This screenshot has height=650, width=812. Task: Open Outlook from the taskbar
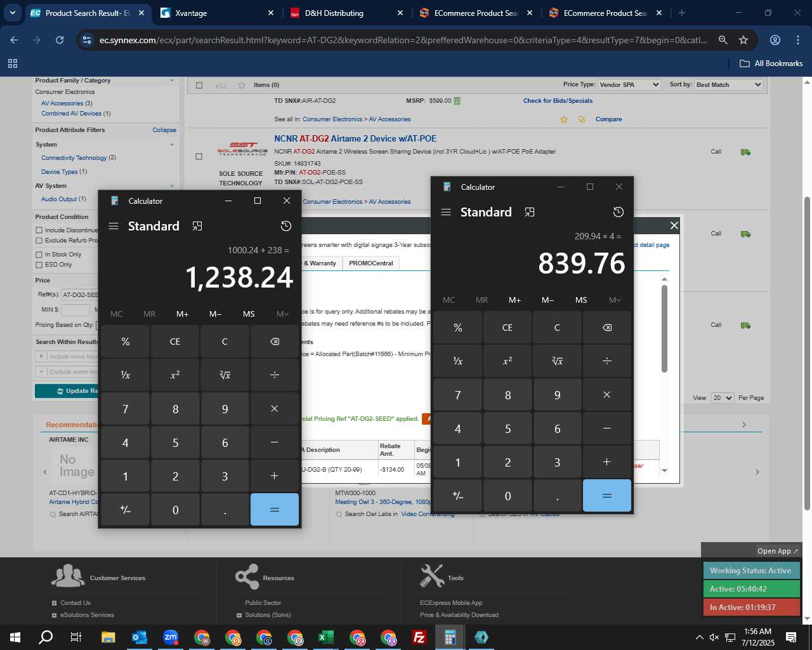coord(140,637)
